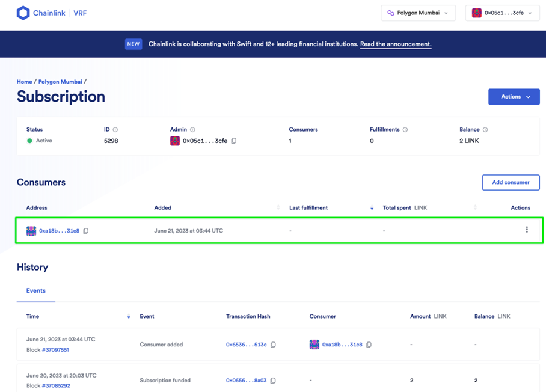Copy transaction hash 0x6536...513c
The width and height of the screenshot is (546, 392).
coord(274,345)
